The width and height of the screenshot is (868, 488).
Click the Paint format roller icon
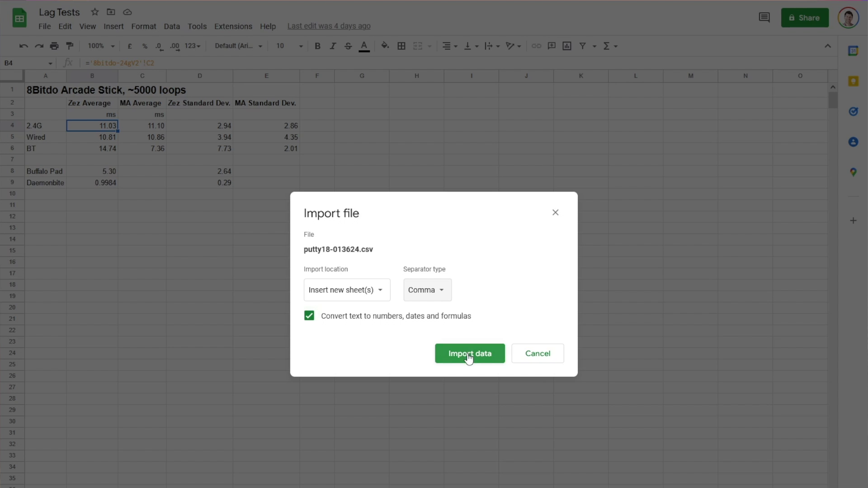pyautogui.click(x=70, y=46)
